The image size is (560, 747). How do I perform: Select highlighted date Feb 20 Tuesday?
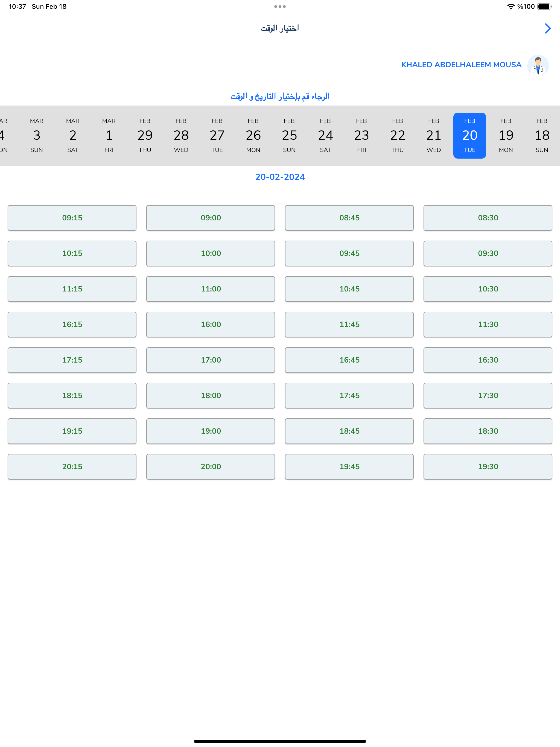point(469,135)
